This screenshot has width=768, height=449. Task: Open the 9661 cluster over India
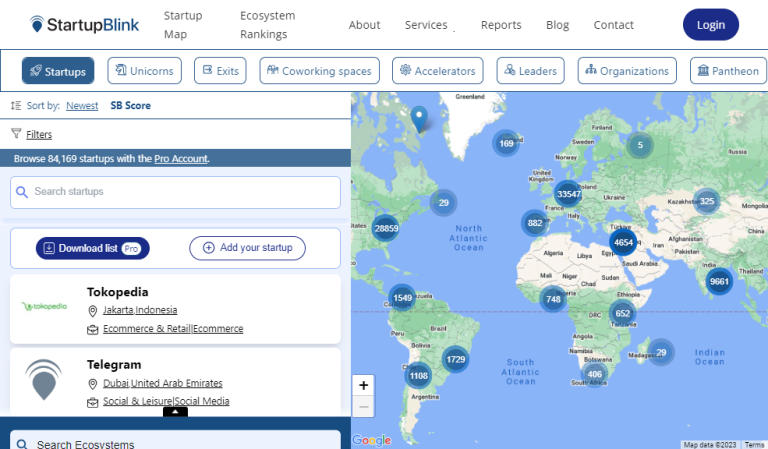pos(719,282)
